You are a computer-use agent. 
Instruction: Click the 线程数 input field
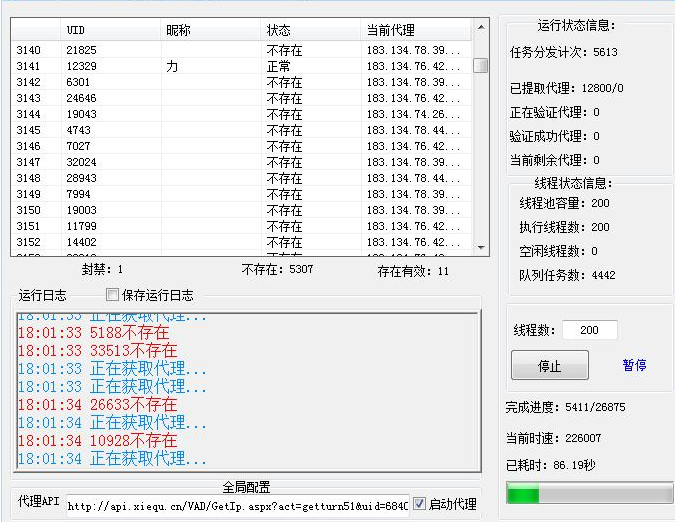click(589, 330)
